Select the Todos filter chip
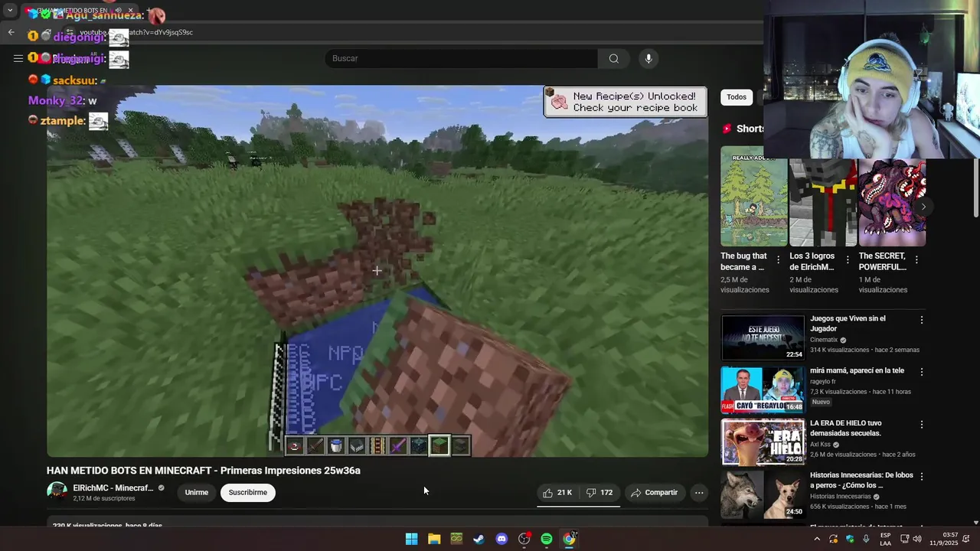980x551 pixels. [x=737, y=97]
